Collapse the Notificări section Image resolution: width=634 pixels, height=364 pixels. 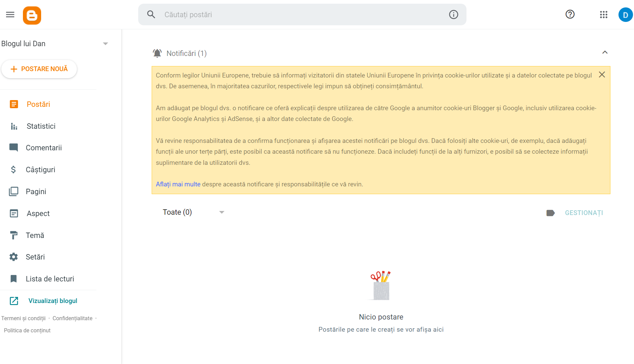coord(605,53)
